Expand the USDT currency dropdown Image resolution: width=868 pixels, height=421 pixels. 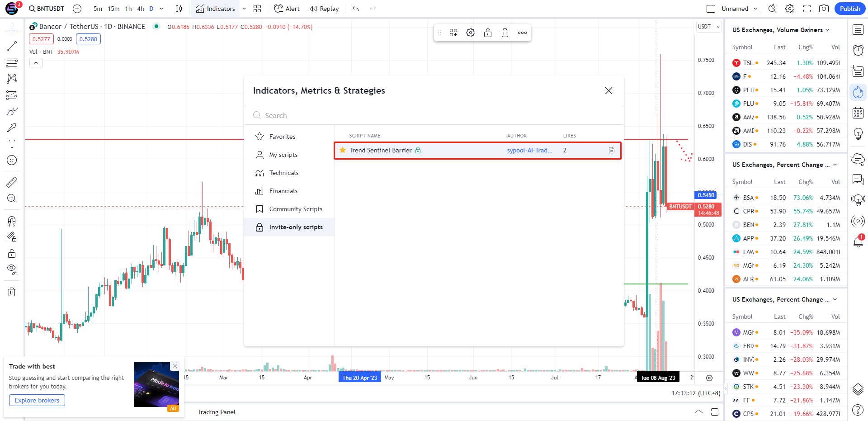pos(708,27)
